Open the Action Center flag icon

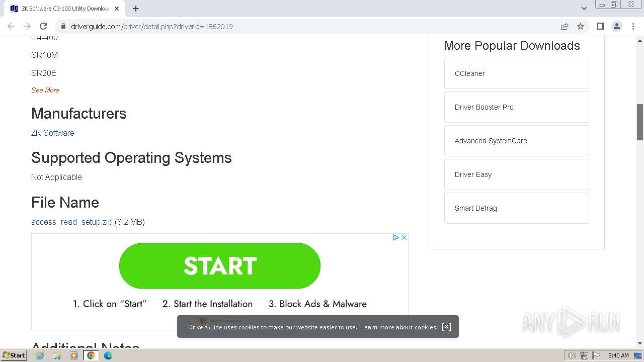coord(596,355)
